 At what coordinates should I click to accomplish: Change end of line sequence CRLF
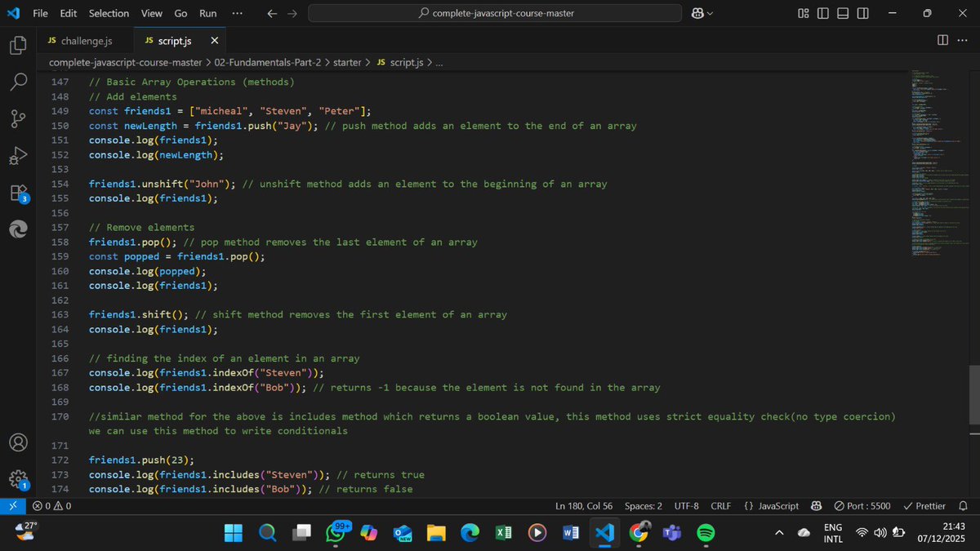pos(721,506)
